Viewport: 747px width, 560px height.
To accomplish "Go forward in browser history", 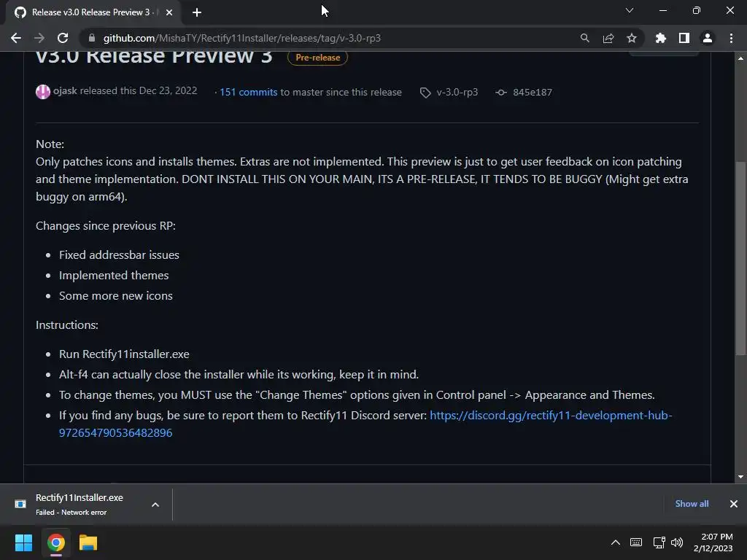I will [x=39, y=38].
